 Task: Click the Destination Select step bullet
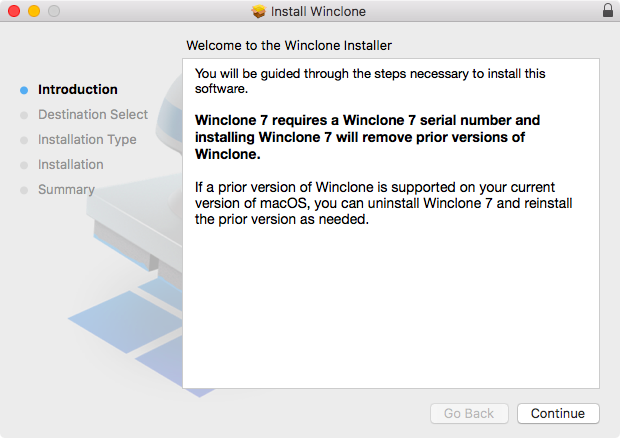click(x=24, y=115)
